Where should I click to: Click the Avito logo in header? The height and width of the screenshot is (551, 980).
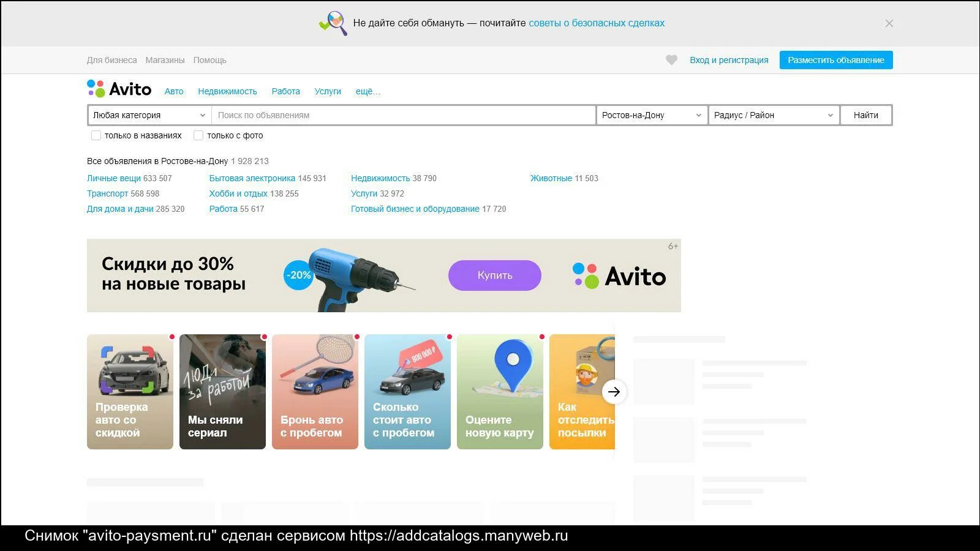(119, 89)
